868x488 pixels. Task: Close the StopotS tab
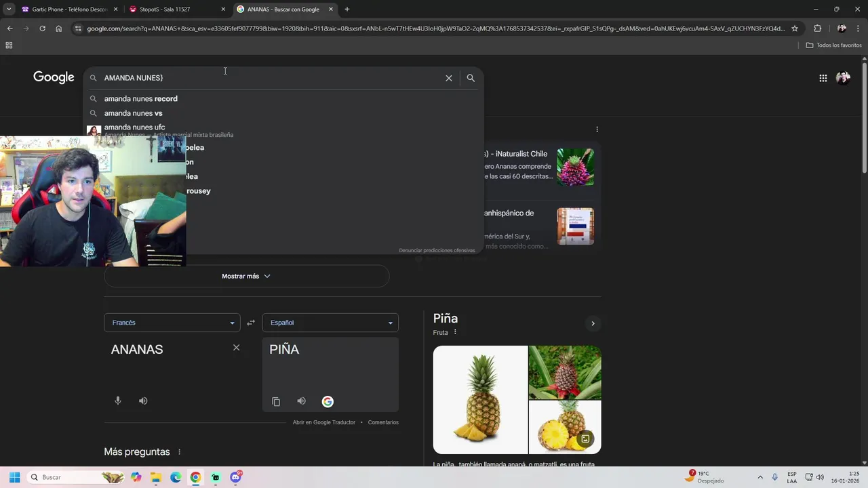coord(223,9)
